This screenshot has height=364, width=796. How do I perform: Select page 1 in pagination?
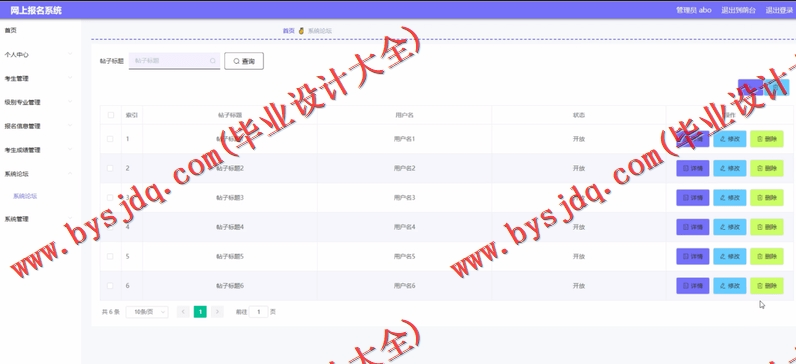[201, 312]
